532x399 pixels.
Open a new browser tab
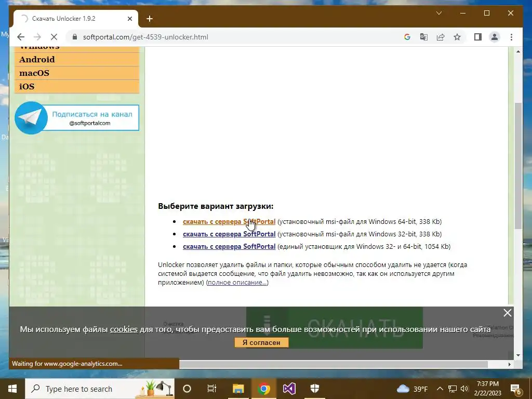tap(150, 19)
